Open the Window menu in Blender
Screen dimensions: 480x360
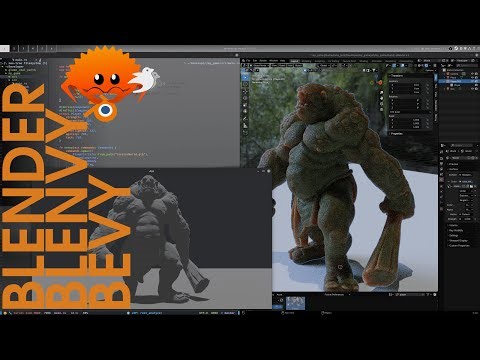pos(273,61)
